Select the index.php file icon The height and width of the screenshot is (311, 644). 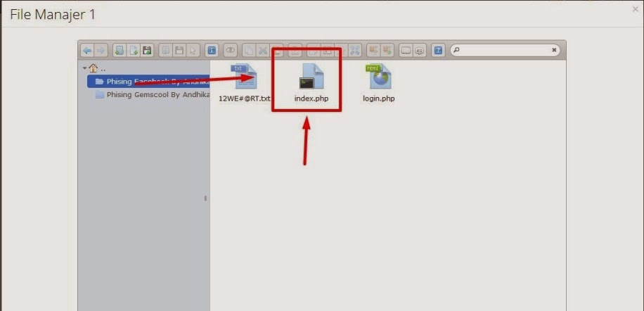(x=311, y=77)
